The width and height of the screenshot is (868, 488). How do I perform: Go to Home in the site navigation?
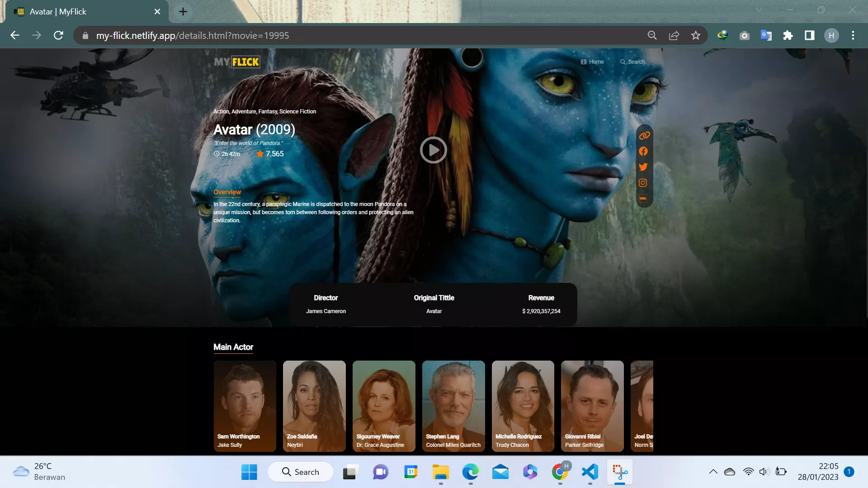click(x=592, y=62)
